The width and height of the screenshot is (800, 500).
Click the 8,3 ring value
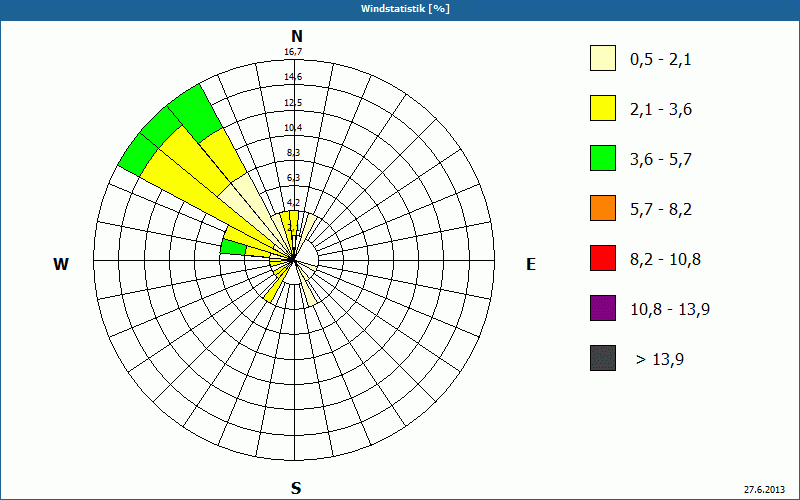point(293,153)
